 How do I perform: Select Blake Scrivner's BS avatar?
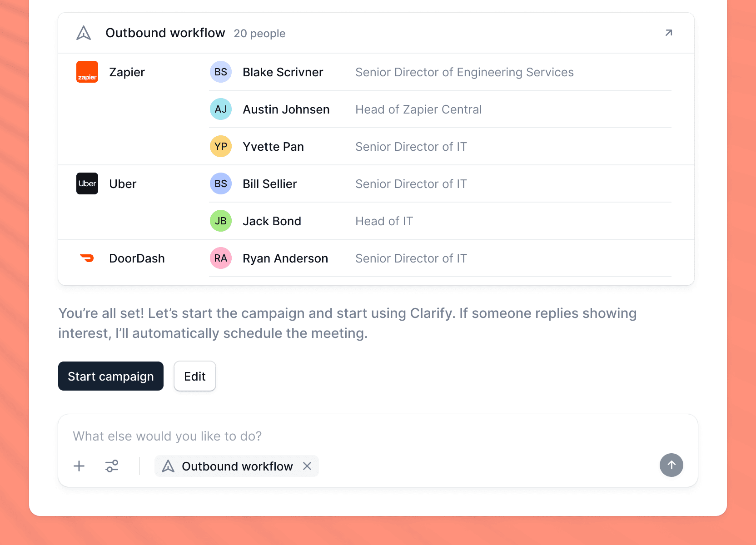tap(221, 72)
